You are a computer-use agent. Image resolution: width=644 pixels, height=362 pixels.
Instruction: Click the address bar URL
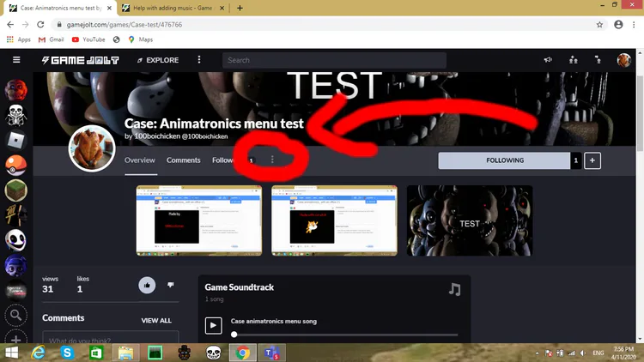click(x=125, y=25)
